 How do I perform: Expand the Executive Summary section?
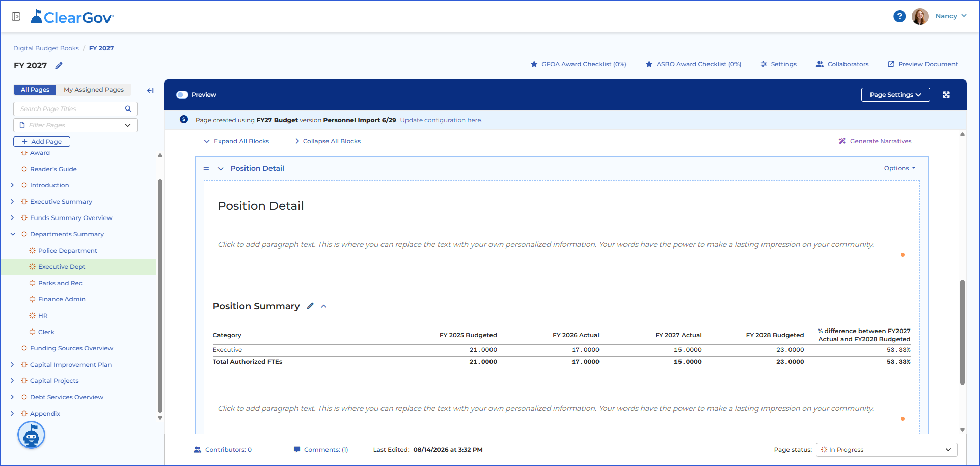[x=12, y=202]
